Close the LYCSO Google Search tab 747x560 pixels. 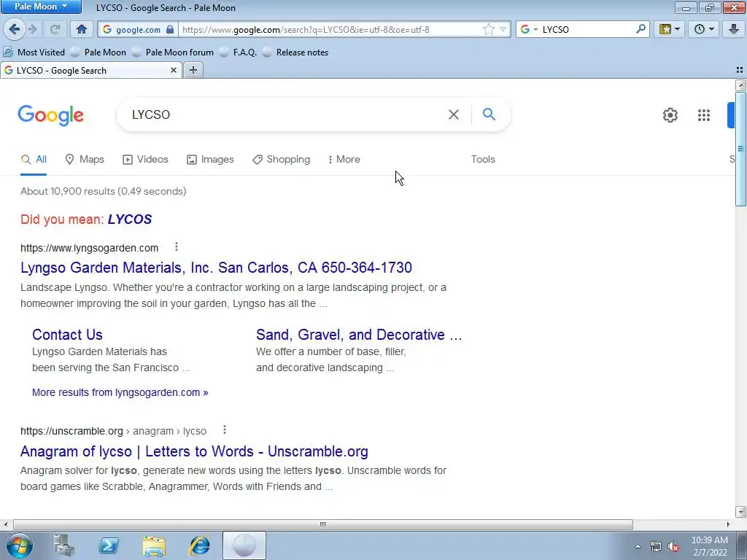click(174, 70)
